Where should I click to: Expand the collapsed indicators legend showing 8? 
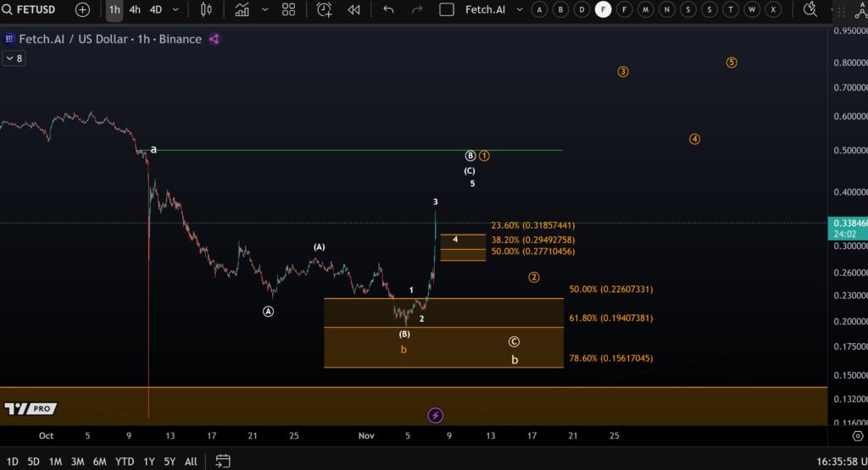pyautogui.click(x=14, y=58)
